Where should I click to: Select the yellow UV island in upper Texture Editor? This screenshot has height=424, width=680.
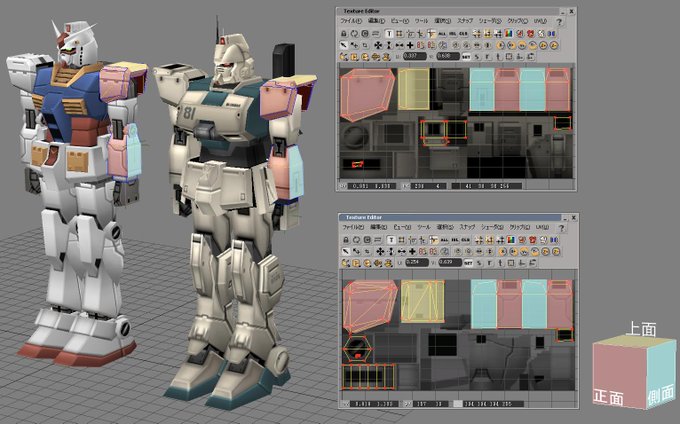click(x=414, y=88)
